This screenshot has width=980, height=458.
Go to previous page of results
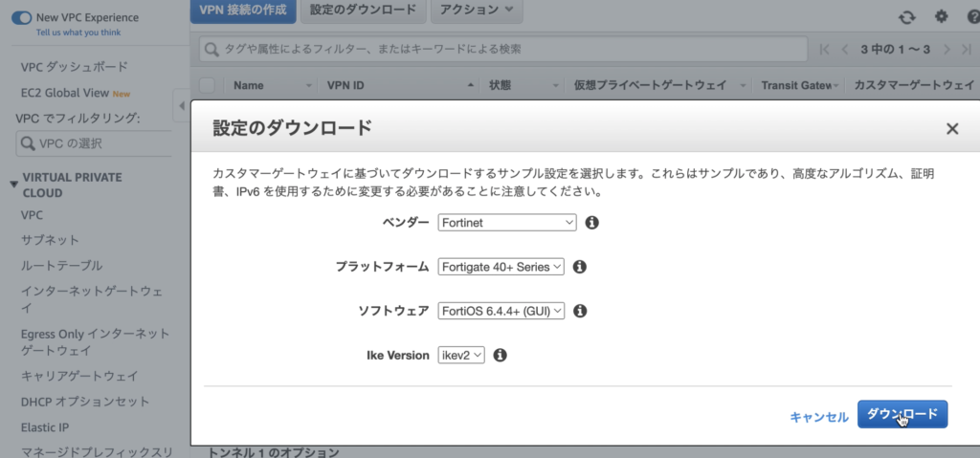coord(845,50)
